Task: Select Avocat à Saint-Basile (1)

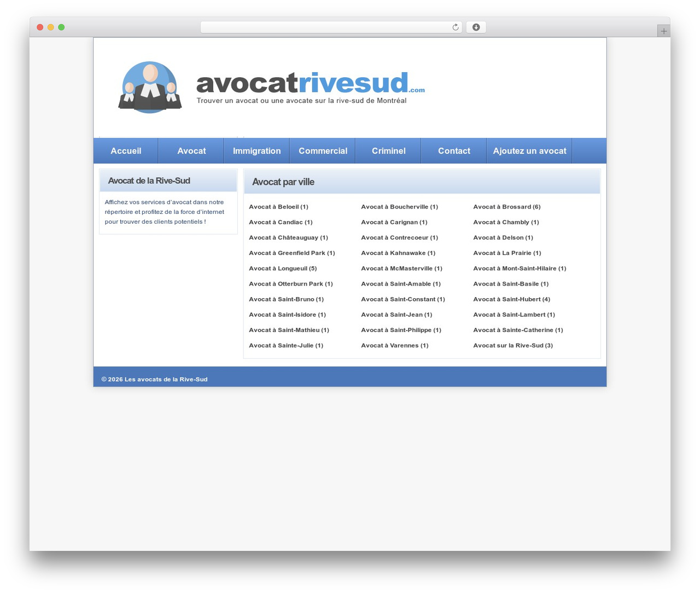Action: point(511,283)
